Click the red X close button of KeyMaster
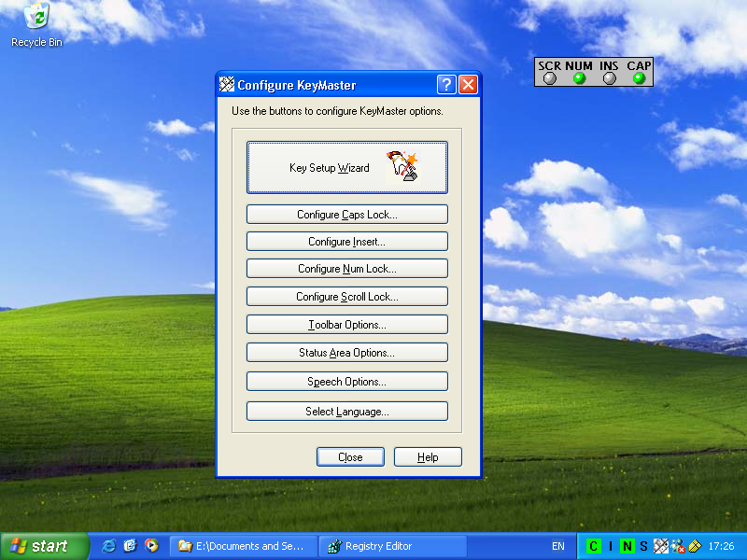 469,85
